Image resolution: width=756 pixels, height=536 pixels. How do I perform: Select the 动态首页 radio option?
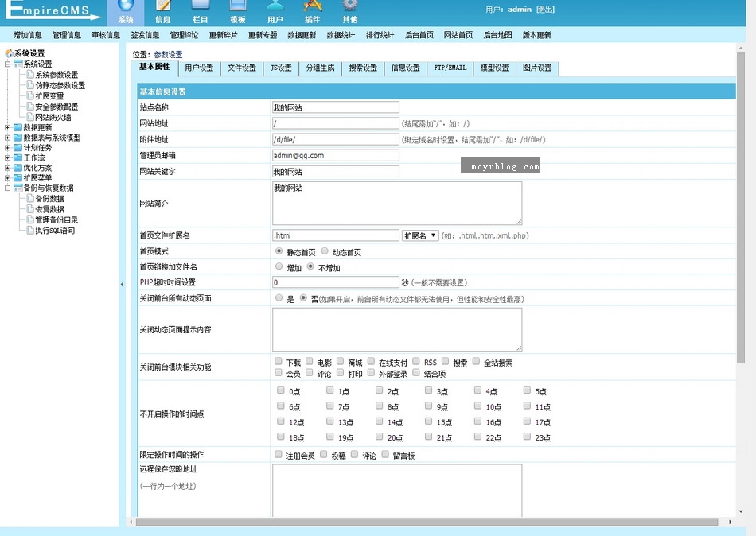(325, 251)
